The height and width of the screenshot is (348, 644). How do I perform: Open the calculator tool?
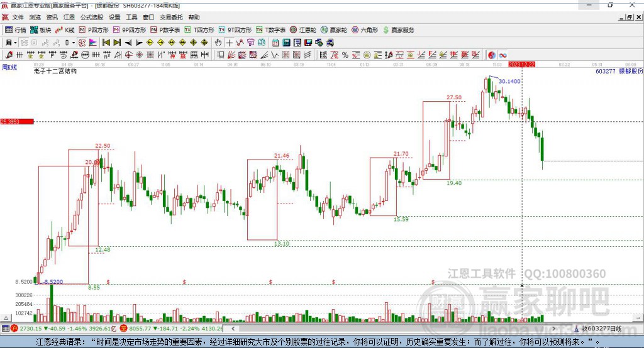(287, 43)
